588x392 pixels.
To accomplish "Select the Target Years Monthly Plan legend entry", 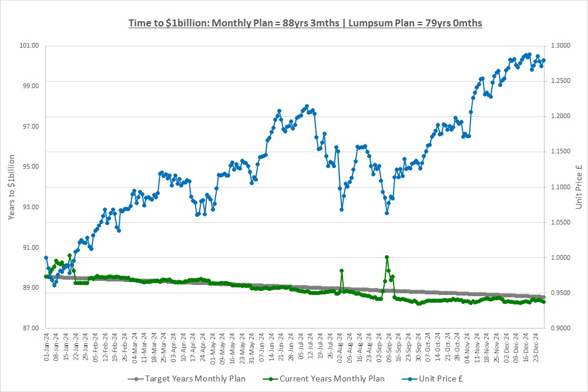I will [x=195, y=379].
